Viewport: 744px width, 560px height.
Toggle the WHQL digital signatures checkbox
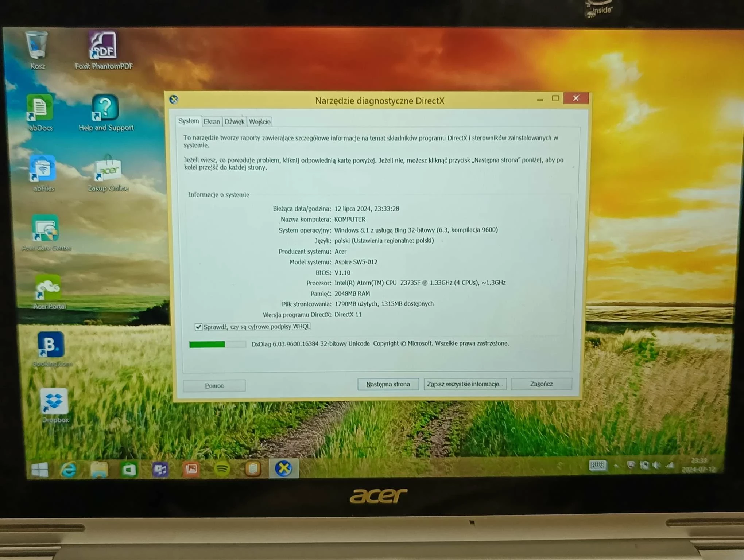pyautogui.click(x=198, y=327)
